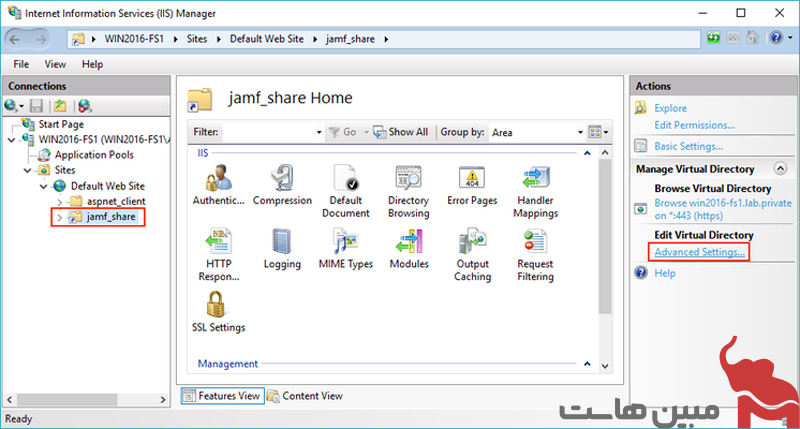The image size is (800, 429).
Task: Expand the jamf_share tree node arrow
Action: point(60,217)
